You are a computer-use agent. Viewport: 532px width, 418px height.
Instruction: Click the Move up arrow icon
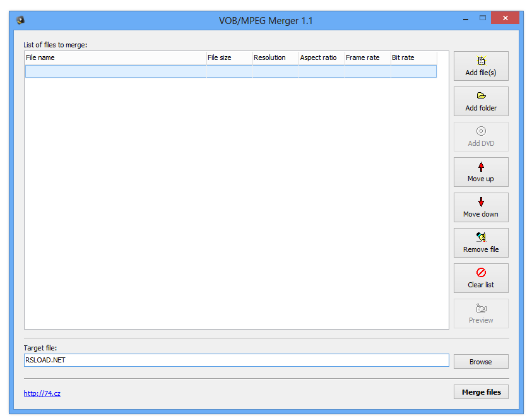(x=481, y=166)
